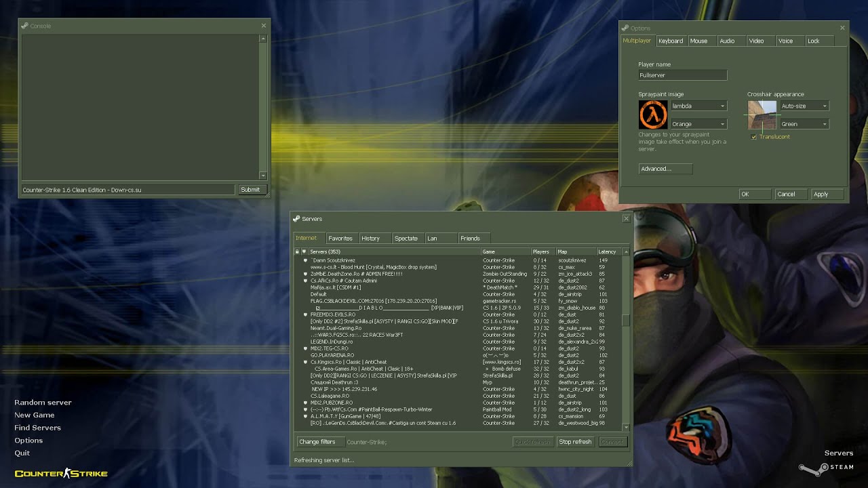868x488 pixels.
Task: Open the Auto-size crosshair dropdown
Action: tap(804, 106)
